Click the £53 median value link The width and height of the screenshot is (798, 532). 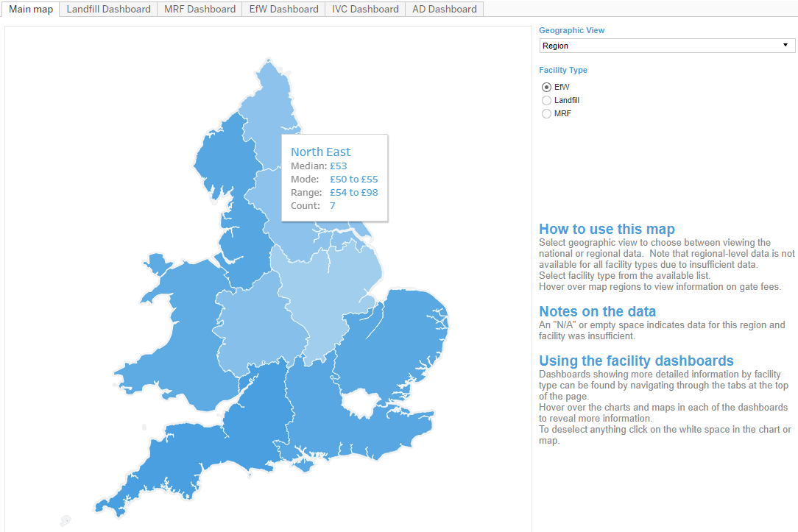point(339,166)
